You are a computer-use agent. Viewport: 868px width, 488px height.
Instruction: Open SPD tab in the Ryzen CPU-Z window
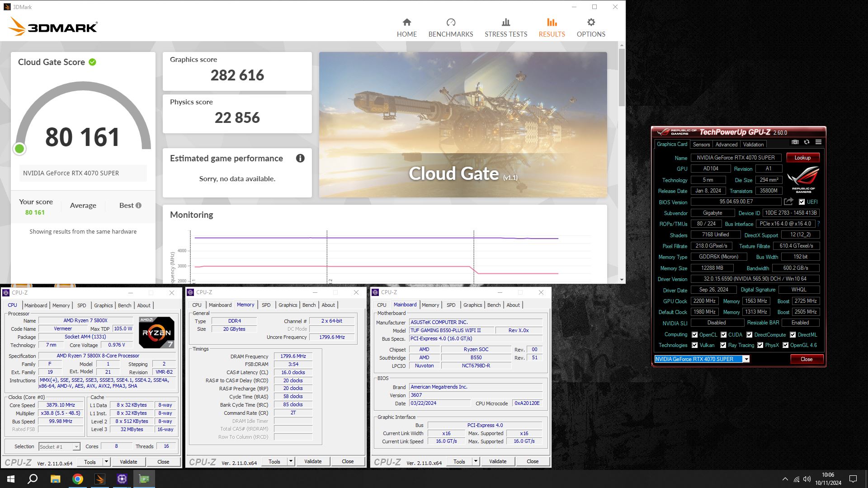tap(81, 305)
